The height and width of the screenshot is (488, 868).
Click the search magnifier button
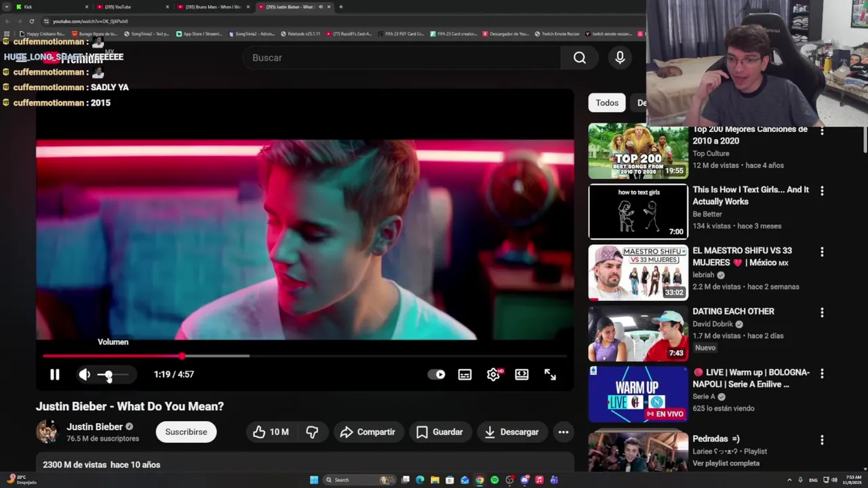(x=580, y=58)
